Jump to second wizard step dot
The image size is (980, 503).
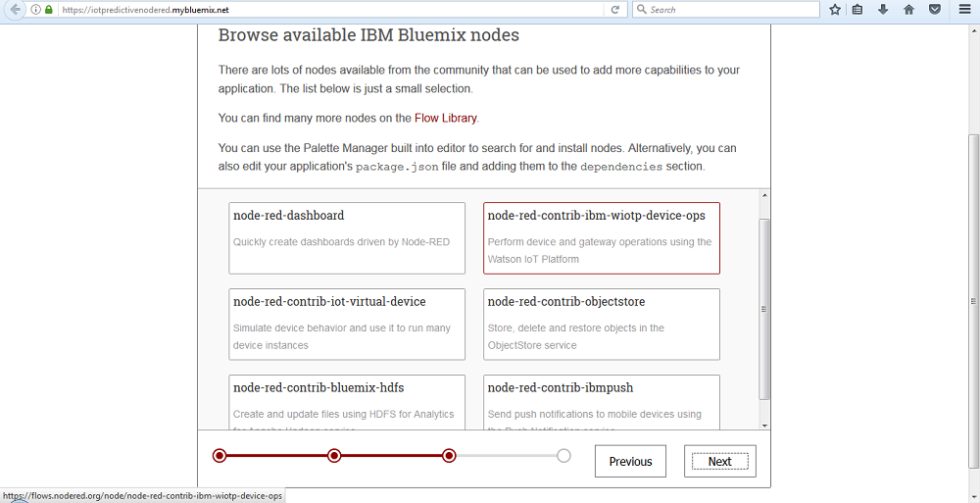click(334, 456)
